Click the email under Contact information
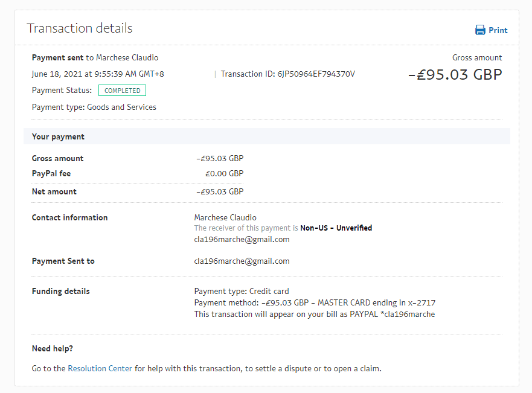This screenshot has height=393, width=532. tap(242, 239)
